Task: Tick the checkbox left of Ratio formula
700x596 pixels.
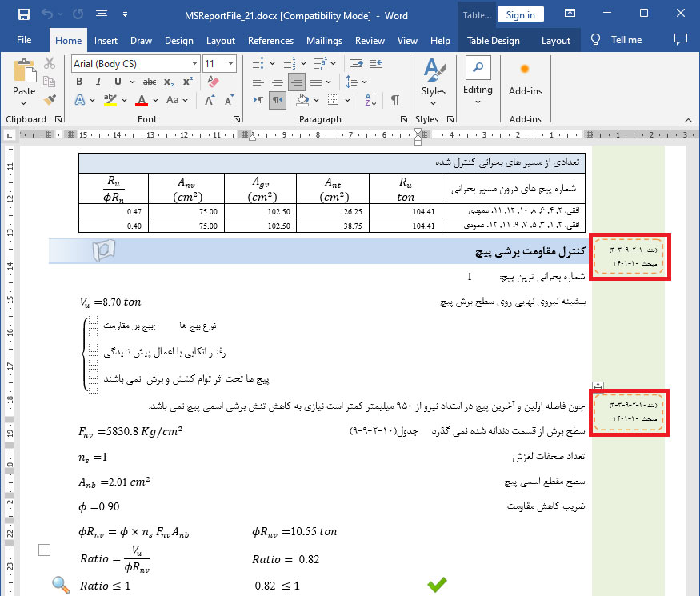Action: click(x=45, y=550)
